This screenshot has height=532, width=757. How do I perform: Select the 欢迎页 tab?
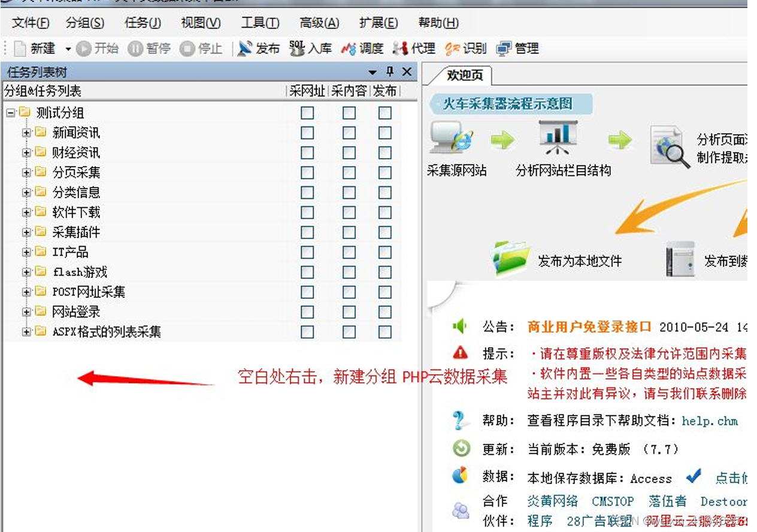pos(465,75)
